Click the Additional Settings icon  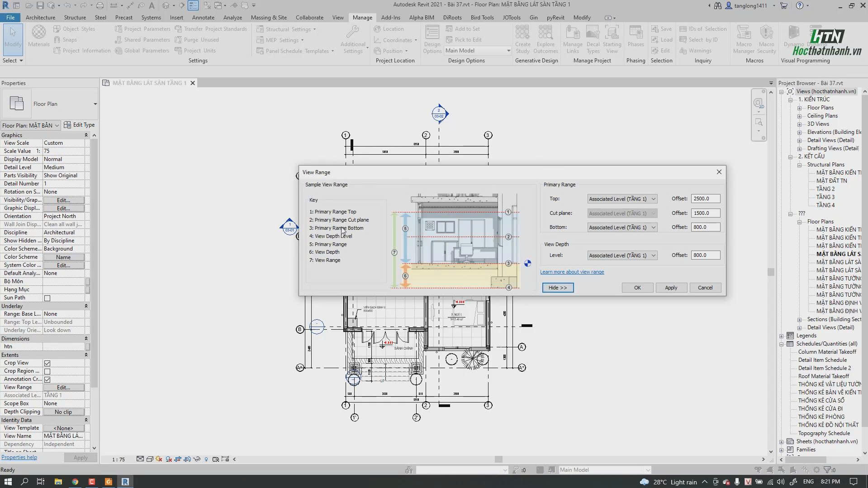click(x=353, y=39)
